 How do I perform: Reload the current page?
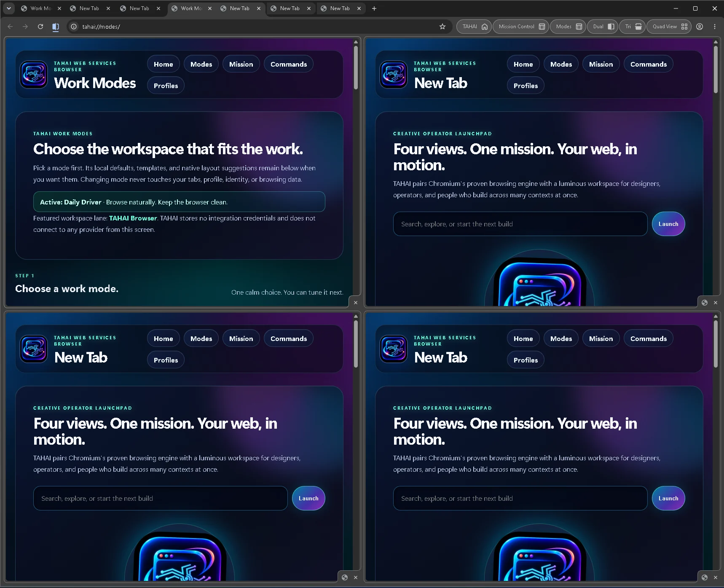pyautogui.click(x=40, y=27)
